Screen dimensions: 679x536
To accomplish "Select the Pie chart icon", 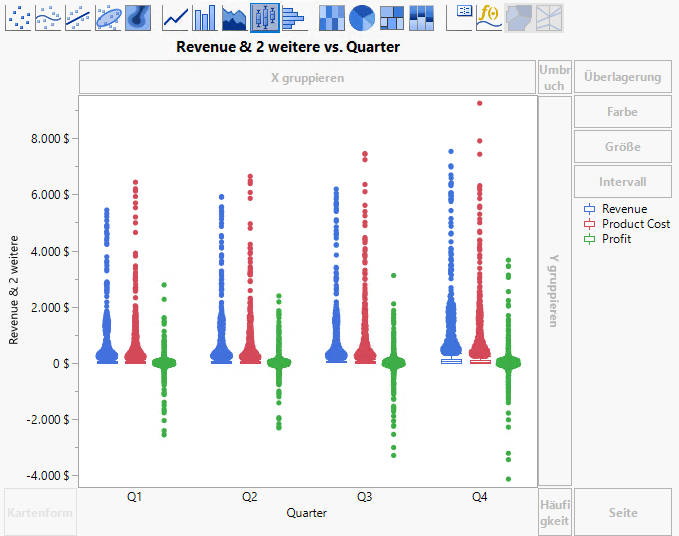I will point(362,16).
